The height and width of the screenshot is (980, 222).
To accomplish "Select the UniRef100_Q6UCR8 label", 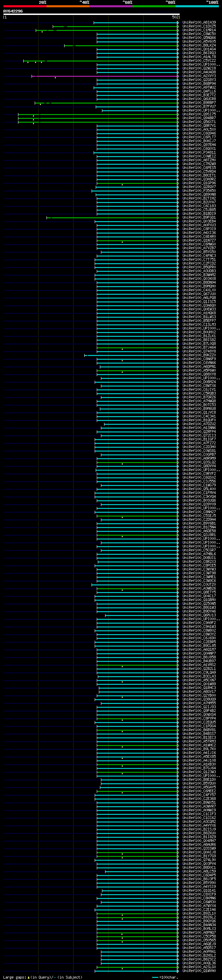I will click(199, 99).
